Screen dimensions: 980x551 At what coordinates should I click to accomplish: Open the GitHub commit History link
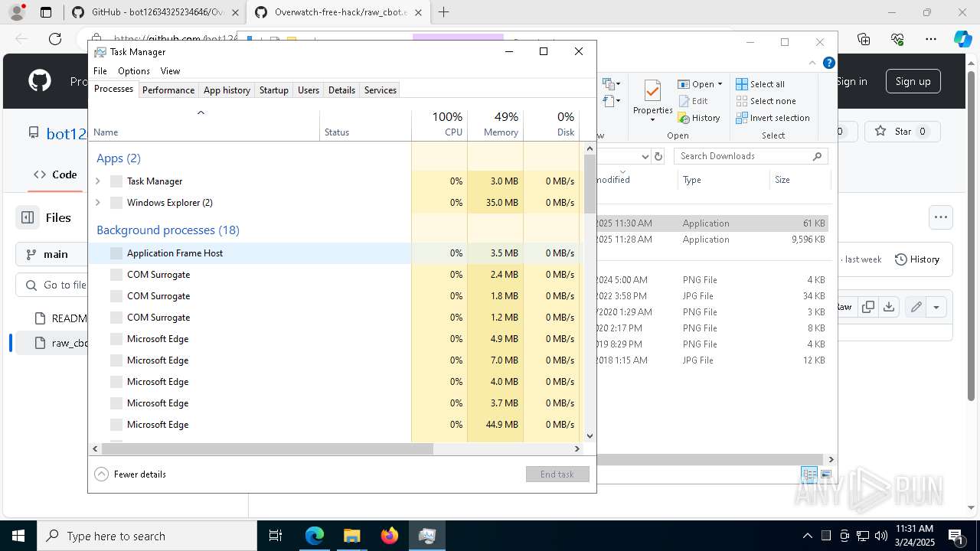pos(916,259)
